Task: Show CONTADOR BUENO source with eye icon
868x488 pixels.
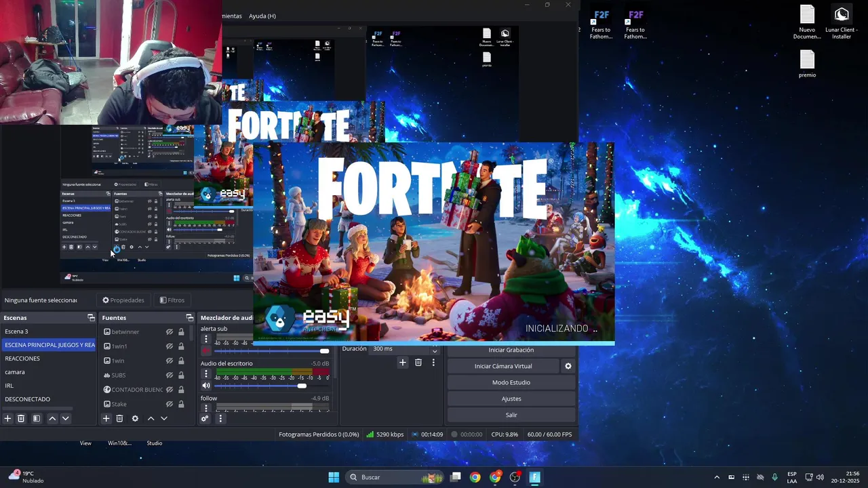Action: pyautogui.click(x=170, y=390)
